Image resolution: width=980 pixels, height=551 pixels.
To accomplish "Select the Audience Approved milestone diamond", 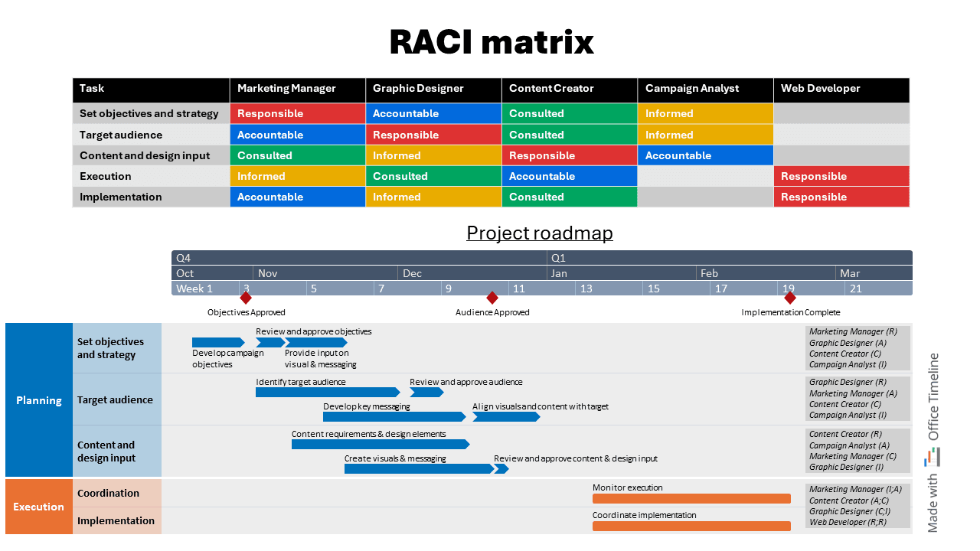I will click(492, 298).
